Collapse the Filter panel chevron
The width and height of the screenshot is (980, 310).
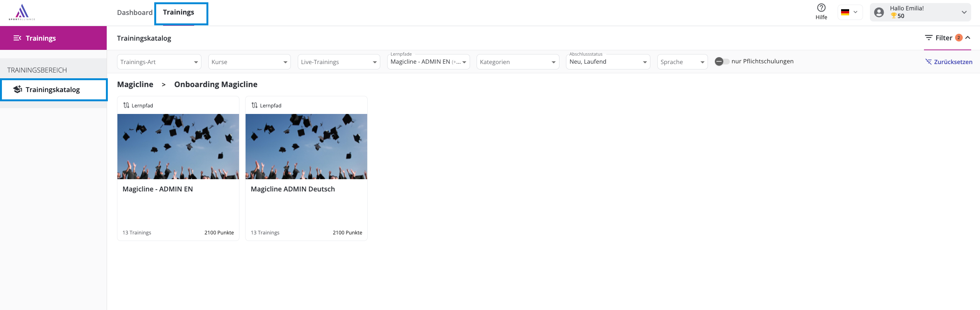pyautogui.click(x=968, y=38)
